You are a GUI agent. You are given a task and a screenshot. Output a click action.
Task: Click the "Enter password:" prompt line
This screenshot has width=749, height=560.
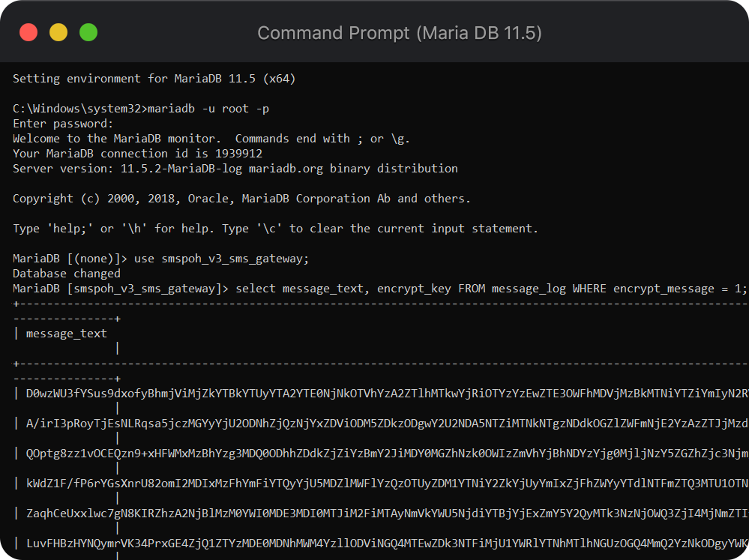pyautogui.click(x=63, y=124)
